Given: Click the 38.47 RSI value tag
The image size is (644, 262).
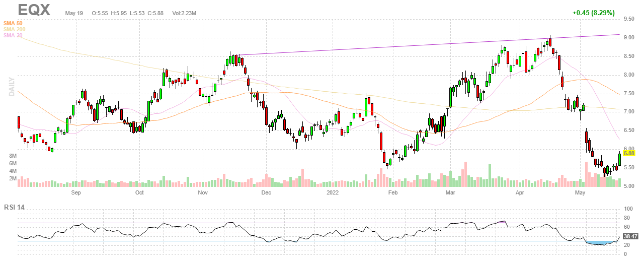Looking at the screenshot, I should 629,236.
